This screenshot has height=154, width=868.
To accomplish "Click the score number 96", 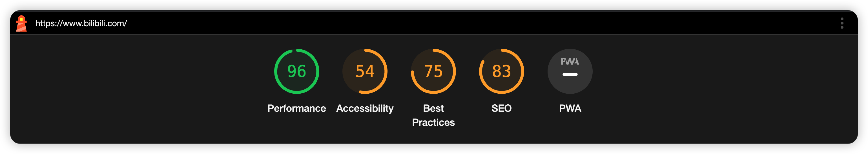I will click(x=296, y=71).
